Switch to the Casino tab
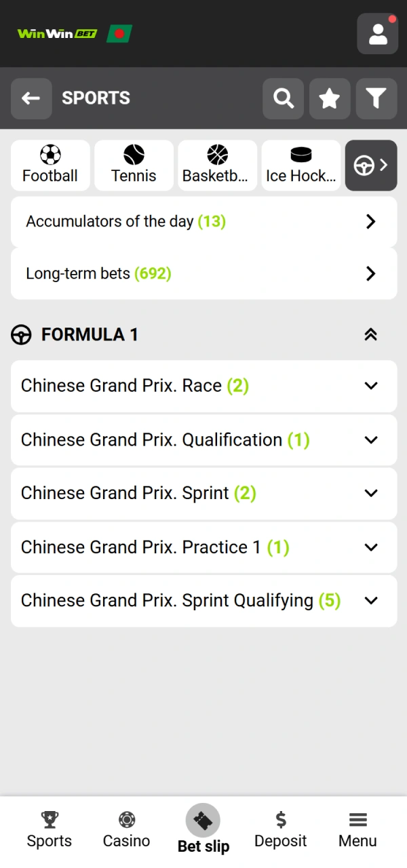The image size is (407, 868). coord(126,829)
